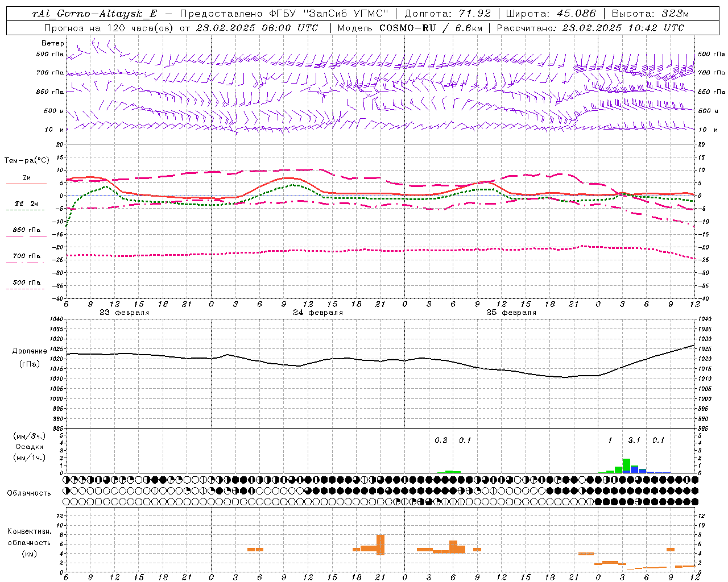The width and height of the screenshot is (728, 582).
Task: Click the dash-dot line sample under 700 гПа legend
Action: 25,263
